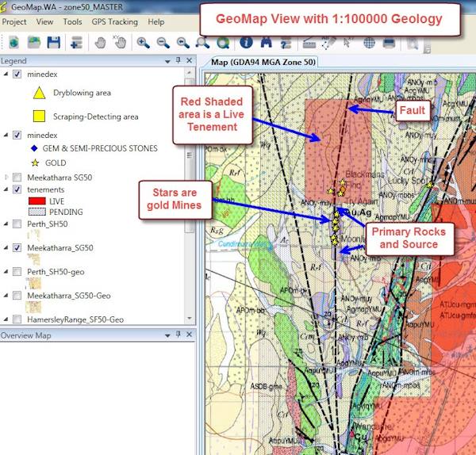Uncheck the tenements layer checkbox

click(x=17, y=190)
